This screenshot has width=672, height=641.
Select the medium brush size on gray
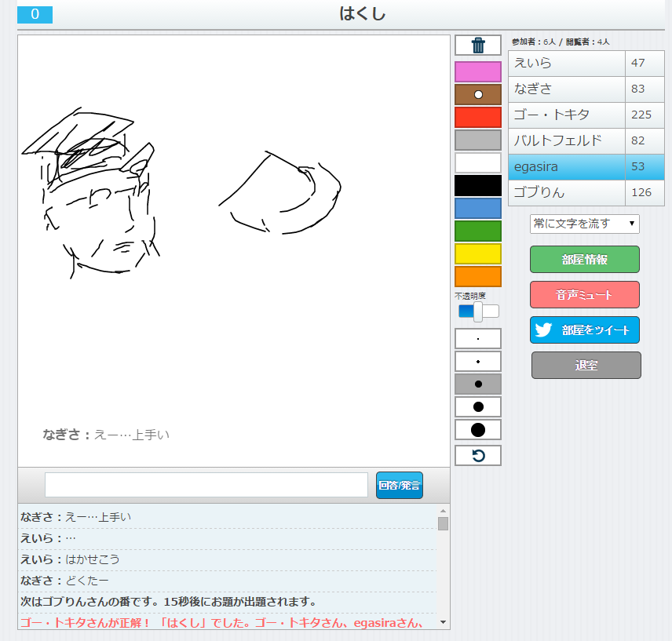click(x=478, y=384)
